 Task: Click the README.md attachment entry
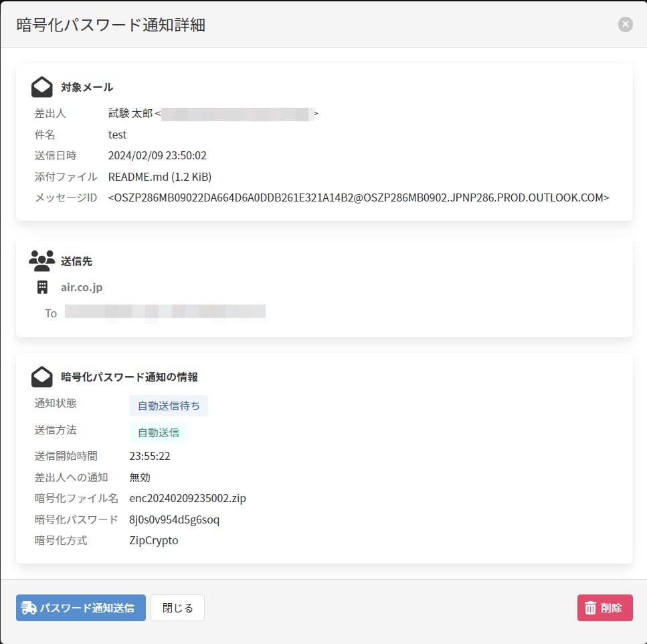coord(160,177)
